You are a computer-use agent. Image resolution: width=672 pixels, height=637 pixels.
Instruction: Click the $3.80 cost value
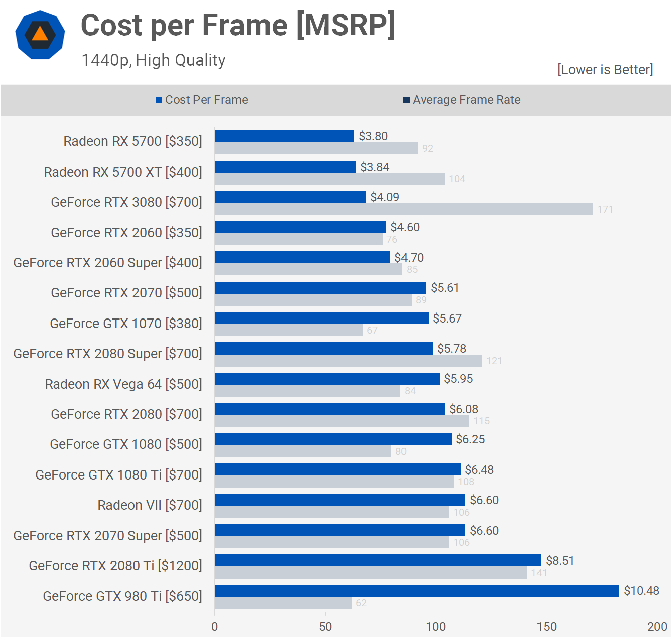373,136
